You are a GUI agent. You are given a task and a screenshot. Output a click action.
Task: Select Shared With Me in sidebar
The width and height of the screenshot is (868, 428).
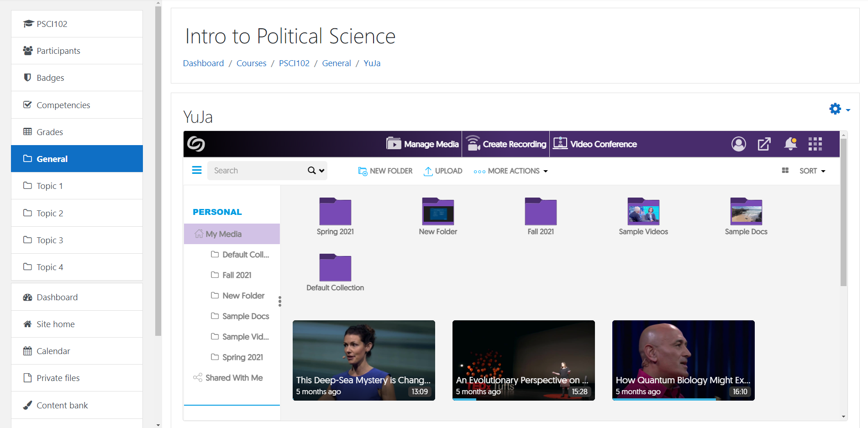tap(234, 378)
